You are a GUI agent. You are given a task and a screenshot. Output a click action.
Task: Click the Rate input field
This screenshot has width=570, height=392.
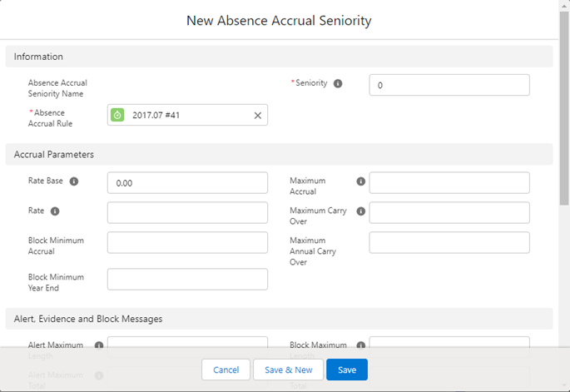coord(187,213)
